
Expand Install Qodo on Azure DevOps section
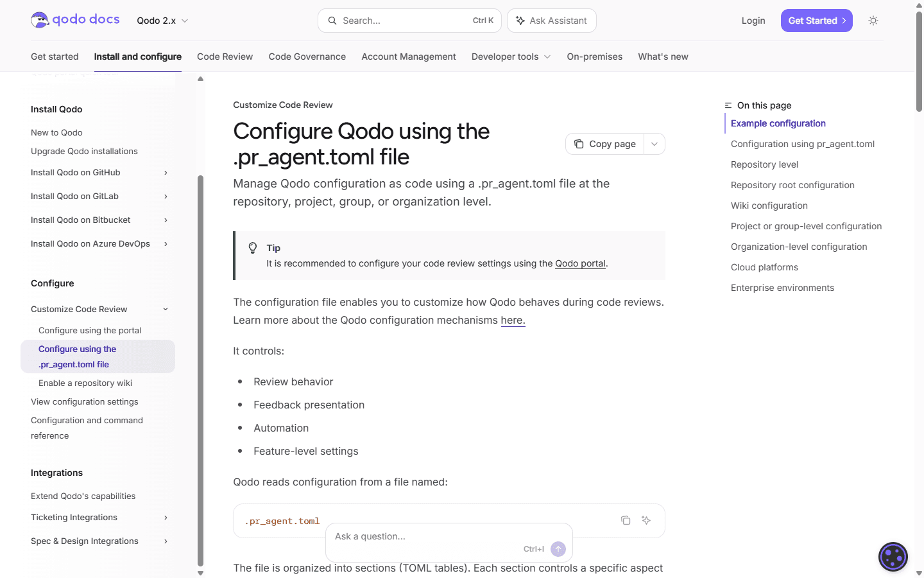coord(166,244)
